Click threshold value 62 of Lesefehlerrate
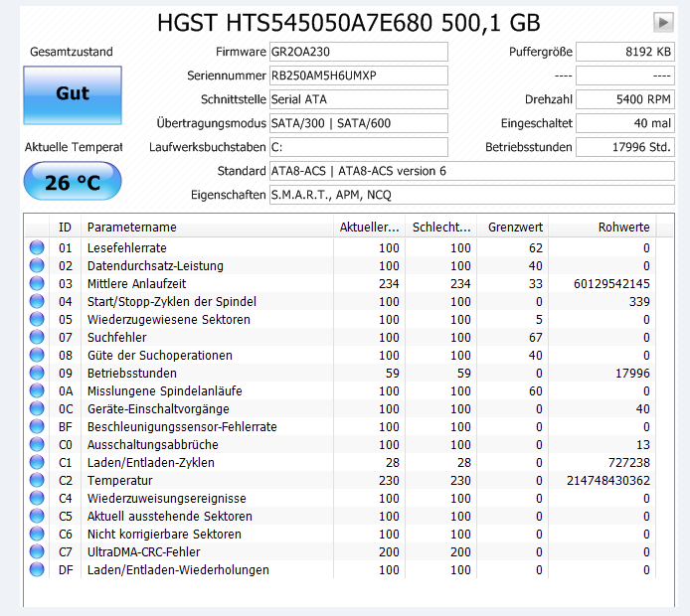 [536, 248]
